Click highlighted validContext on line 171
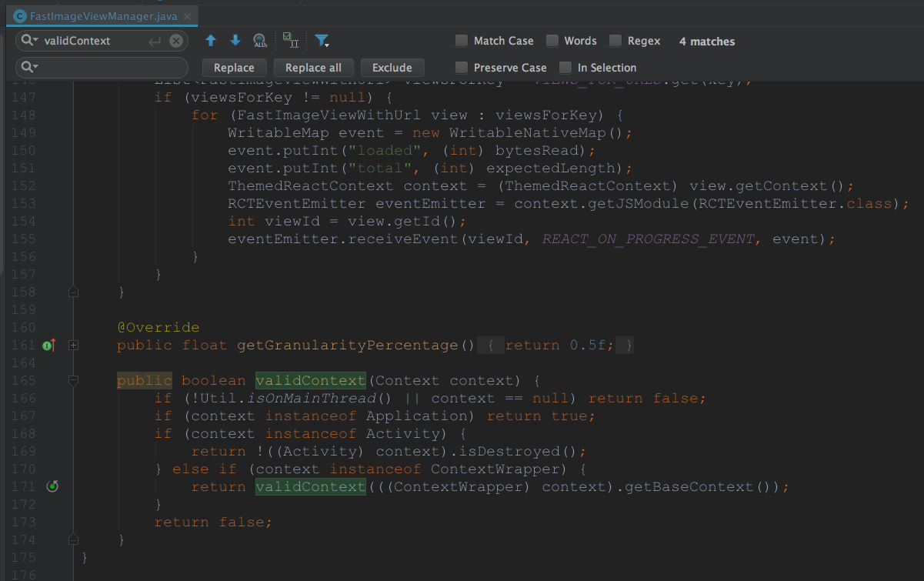This screenshot has height=581, width=924. point(310,487)
